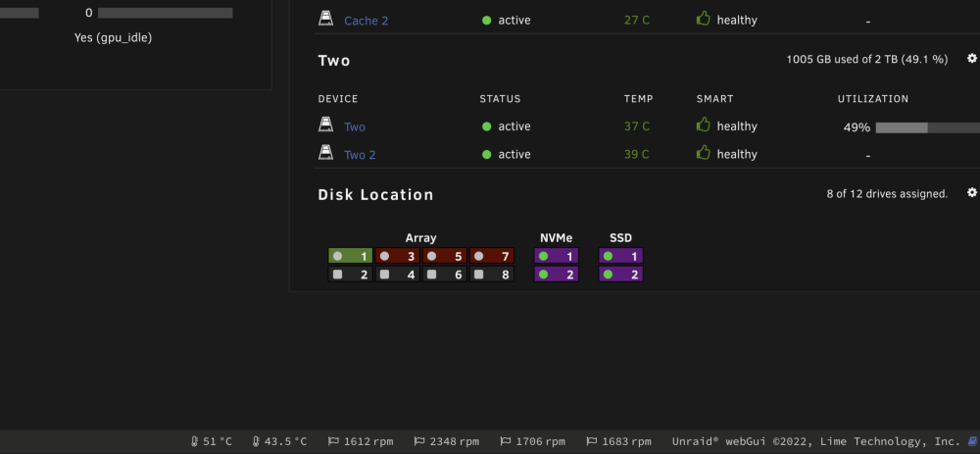Click the 'healthy' label in Two 2 row

tap(737, 155)
